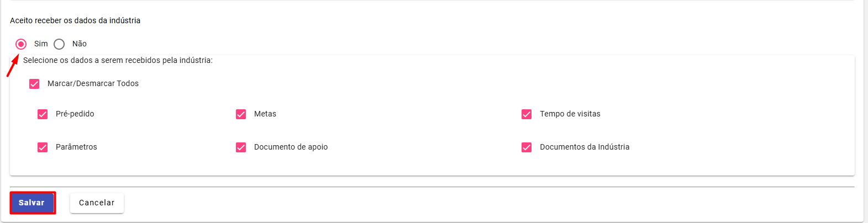Untick the 'Documentos da Indústria' checkbox

(x=527, y=147)
